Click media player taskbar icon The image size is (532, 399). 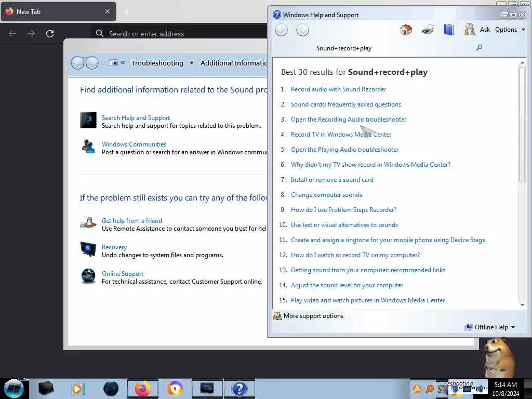point(77,389)
